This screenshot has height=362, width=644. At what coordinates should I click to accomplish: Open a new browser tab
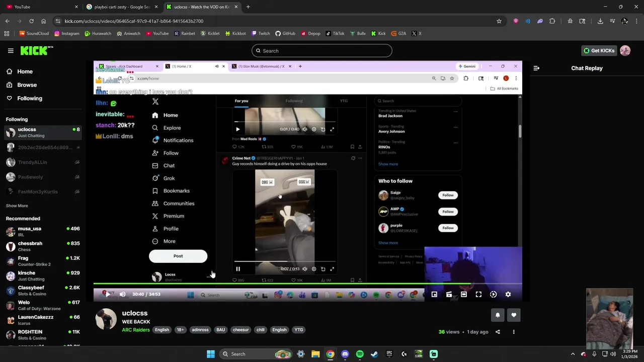point(248,7)
